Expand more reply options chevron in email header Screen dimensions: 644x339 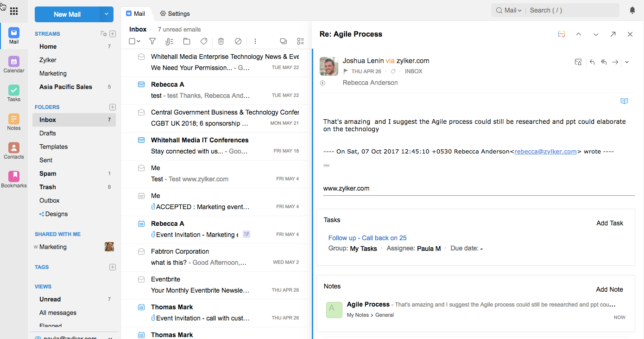pyautogui.click(x=627, y=62)
